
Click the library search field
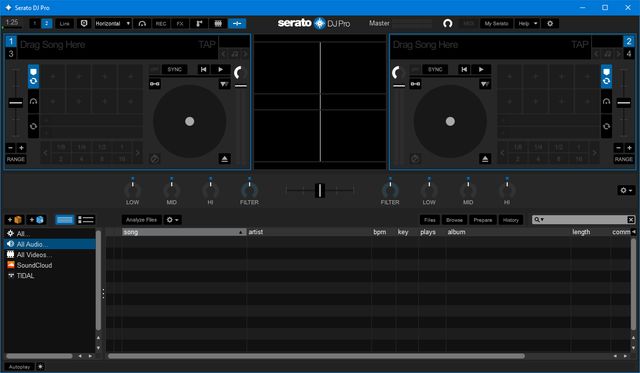[x=584, y=220]
